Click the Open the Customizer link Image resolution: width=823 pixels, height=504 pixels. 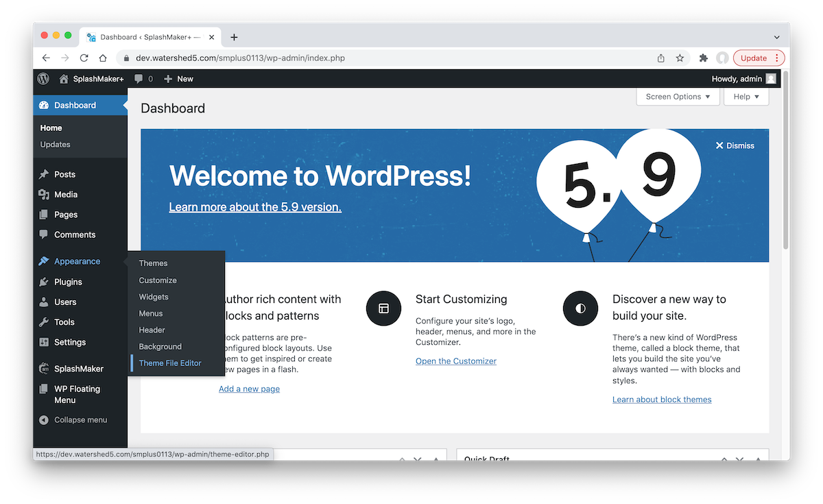coord(456,361)
